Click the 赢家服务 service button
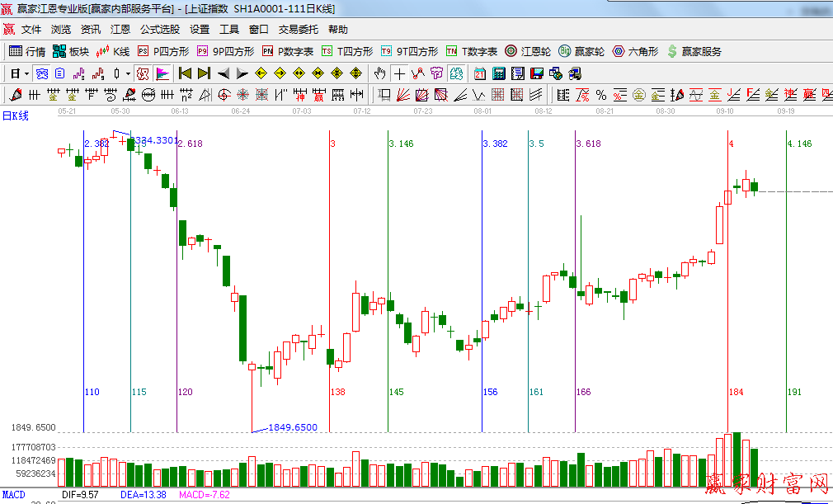 click(x=694, y=51)
